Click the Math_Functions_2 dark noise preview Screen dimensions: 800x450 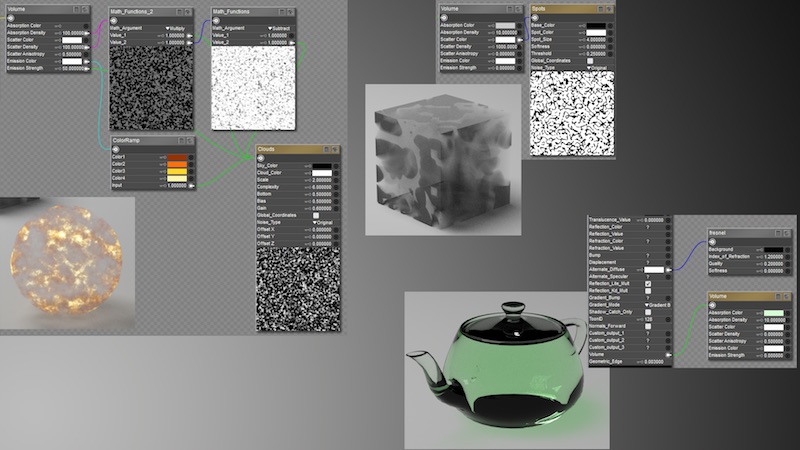click(x=152, y=88)
